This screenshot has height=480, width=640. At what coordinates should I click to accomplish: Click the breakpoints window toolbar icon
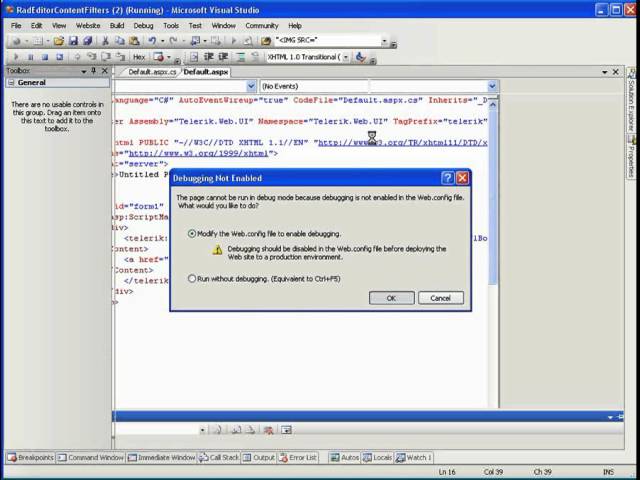pyautogui.click(x=158, y=57)
